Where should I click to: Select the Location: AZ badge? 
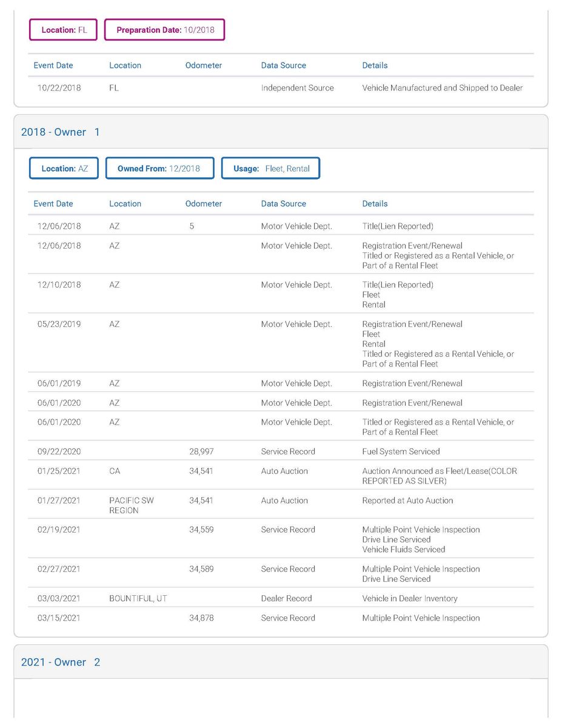64,169
